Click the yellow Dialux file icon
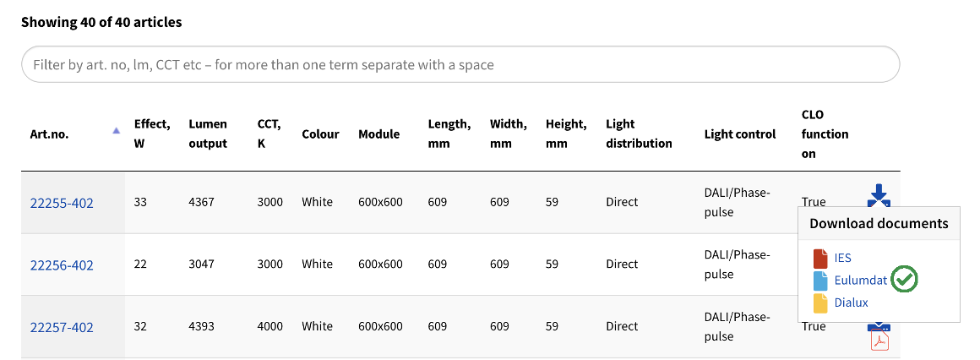 click(x=820, y=303)
